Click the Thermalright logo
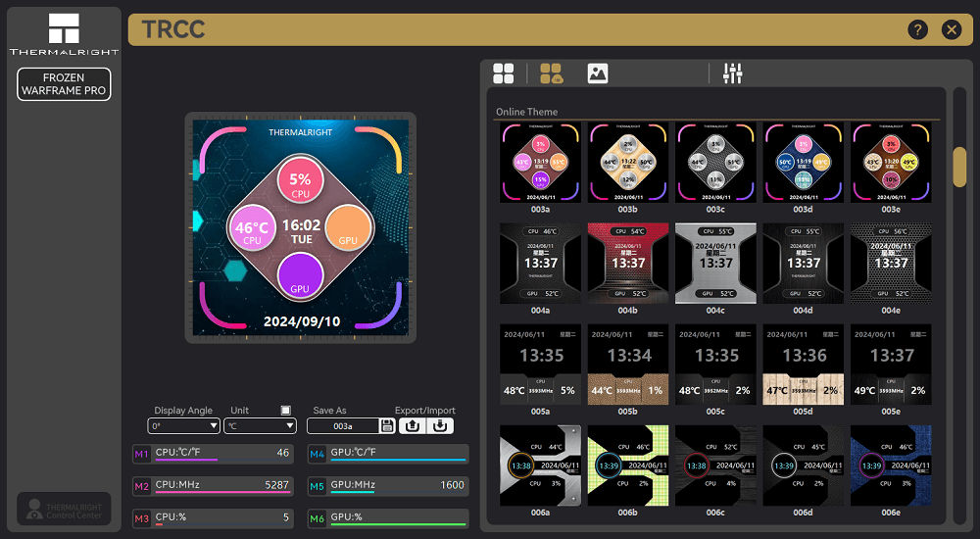The image size is (980, 539). click(x=64, y=33)
